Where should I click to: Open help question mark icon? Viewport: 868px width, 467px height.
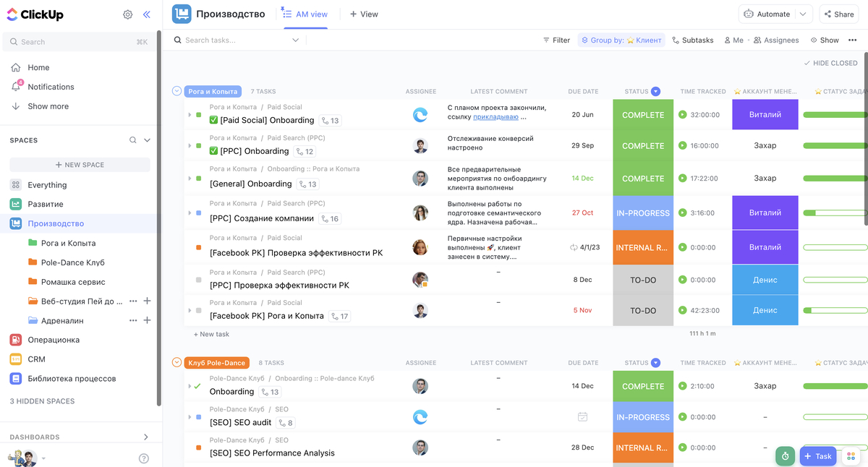[144, 458]
